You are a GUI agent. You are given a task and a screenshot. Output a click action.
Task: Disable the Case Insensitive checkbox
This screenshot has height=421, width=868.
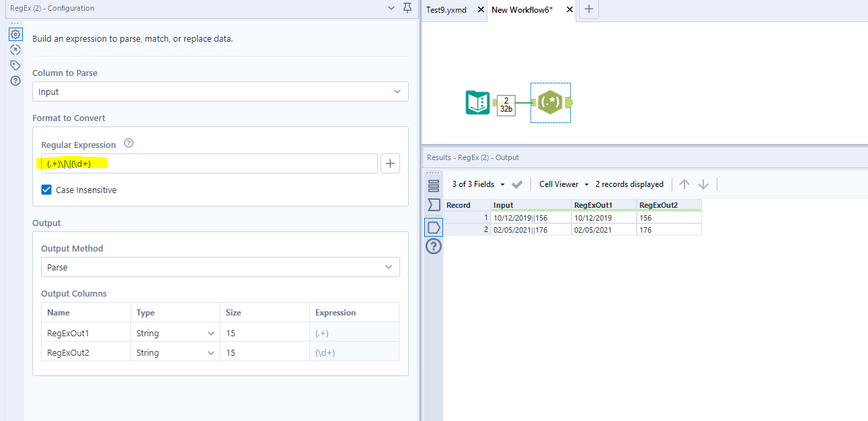46,190
